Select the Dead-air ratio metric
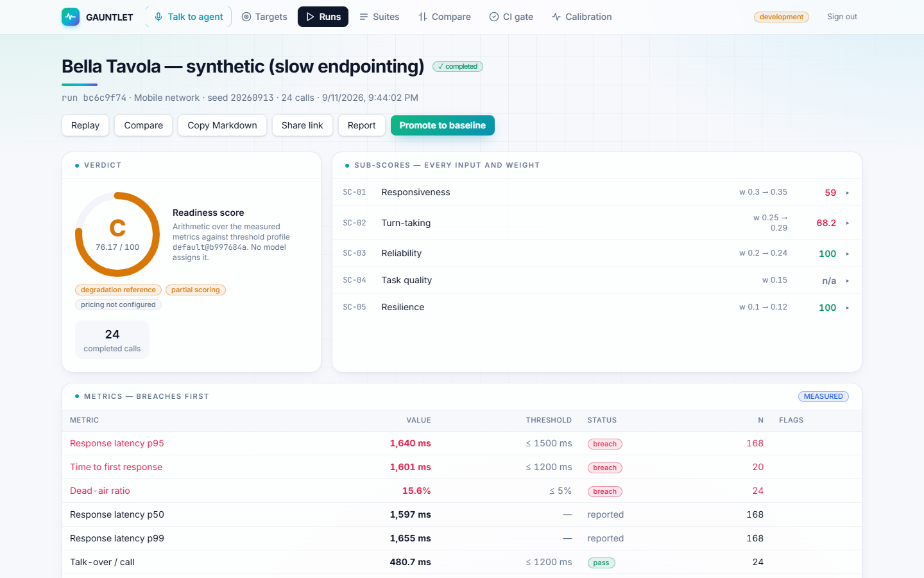Image resolution: width=924 pixels, height=578 pixels. point(100,491)
